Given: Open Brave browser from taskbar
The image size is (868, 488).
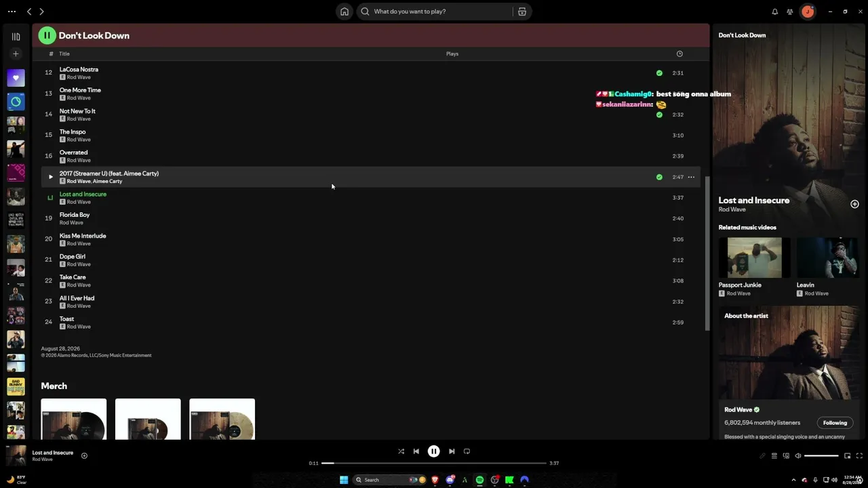Looking at the screenshot, I should [x=435, y=480].
